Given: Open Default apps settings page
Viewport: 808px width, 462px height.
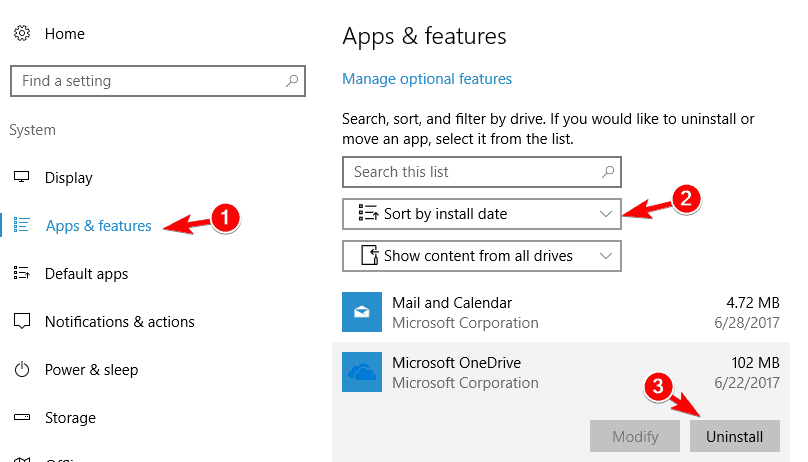Looking at the screenshot, I should tap(86, 274).
